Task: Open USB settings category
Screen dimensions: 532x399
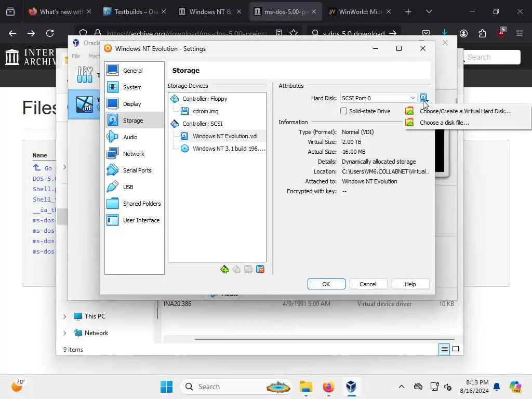Action: tap(135, 187)
